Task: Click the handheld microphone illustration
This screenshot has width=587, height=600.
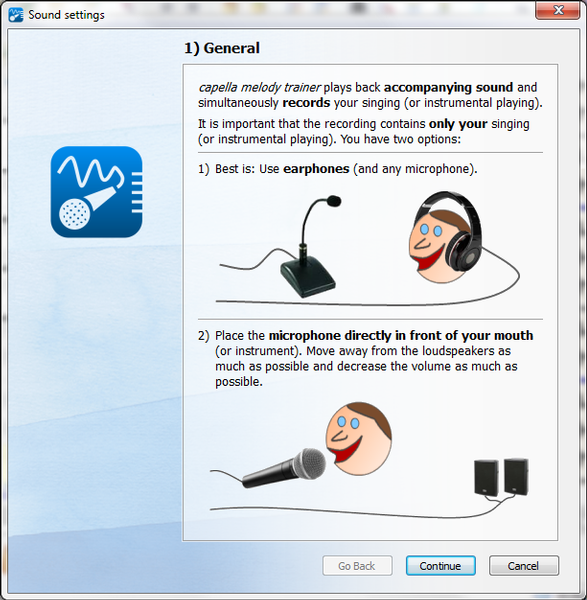Action: pyautogui.click(x=284, y=468)
